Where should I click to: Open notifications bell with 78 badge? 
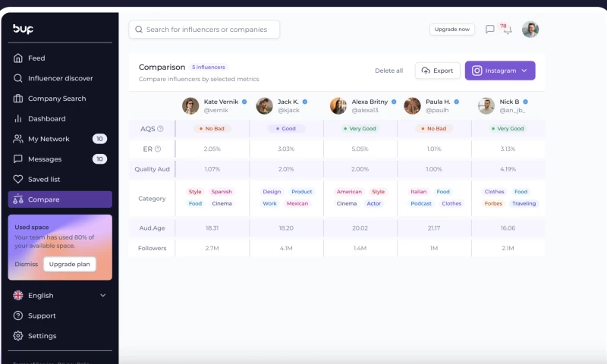pos(506,29)
